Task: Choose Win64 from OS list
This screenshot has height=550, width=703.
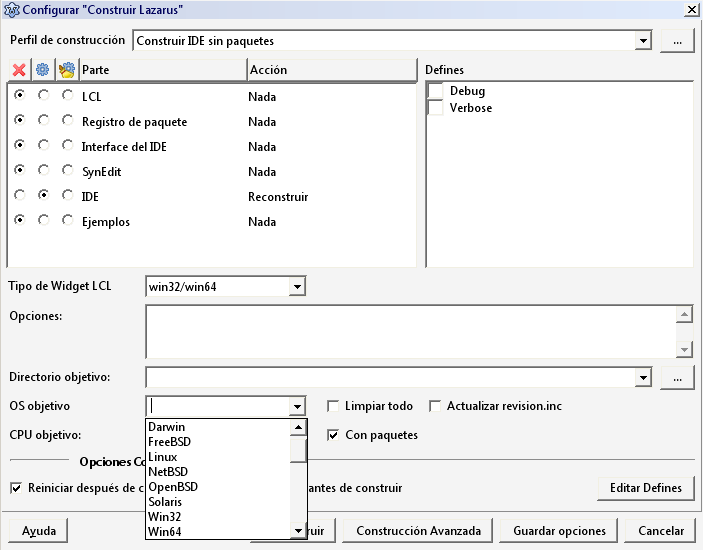Action: [x=218, y=532]
